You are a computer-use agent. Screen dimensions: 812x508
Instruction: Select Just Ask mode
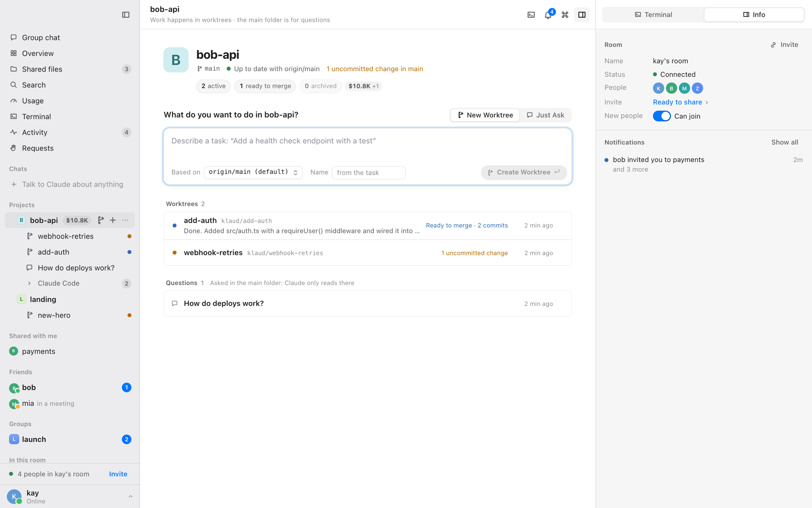point(546,115)
